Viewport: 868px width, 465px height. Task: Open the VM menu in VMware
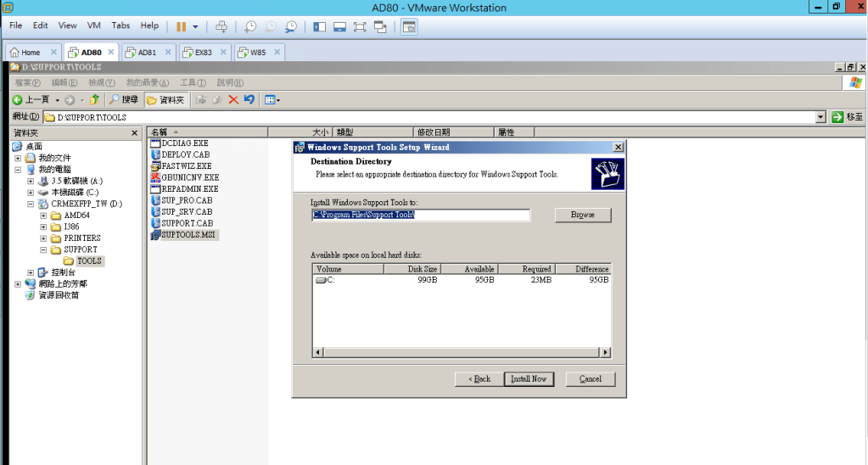[93, 25]
